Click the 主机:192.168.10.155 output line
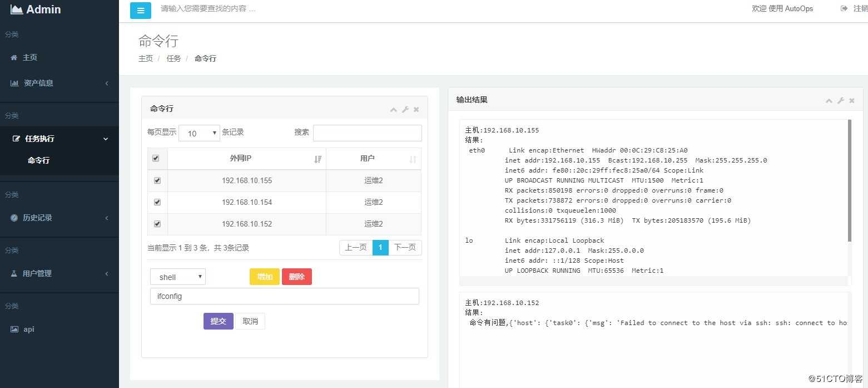868x388 pixels. coord(502,130)
